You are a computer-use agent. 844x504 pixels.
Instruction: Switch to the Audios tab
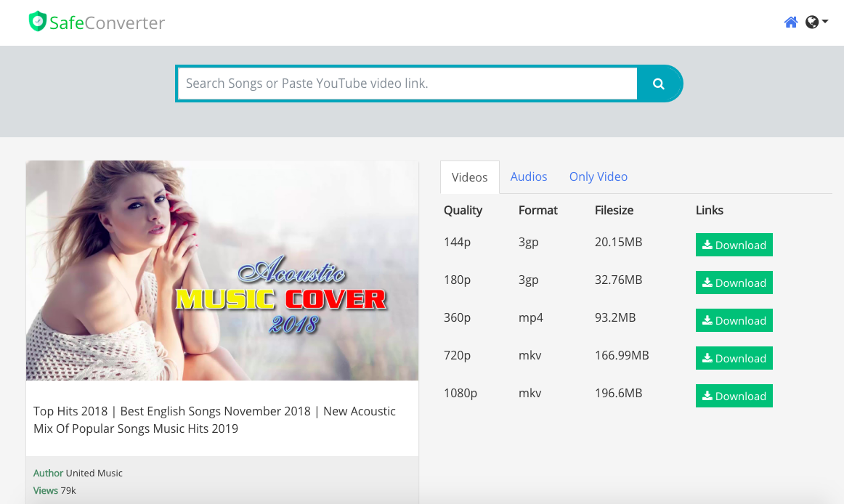(x=529, y=176)
